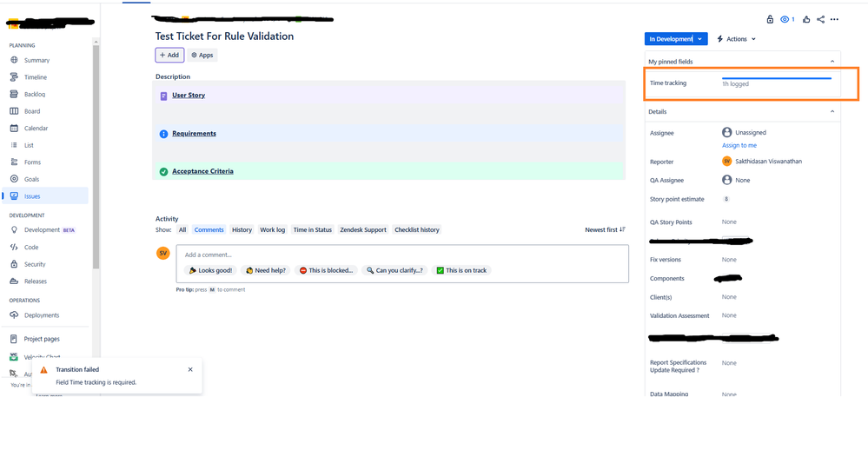Switch to History activity tab

click(x=242, y=229)
